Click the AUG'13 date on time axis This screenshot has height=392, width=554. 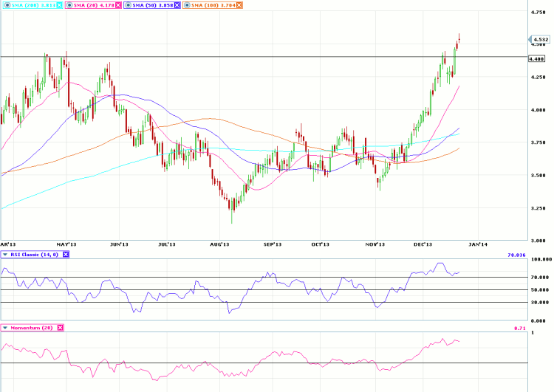(x=219, y=243)
